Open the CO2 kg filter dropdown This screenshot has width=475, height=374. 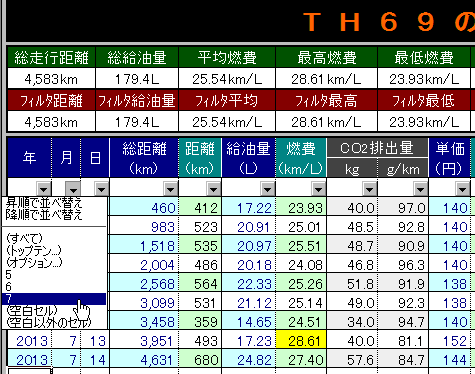point(369,189)
